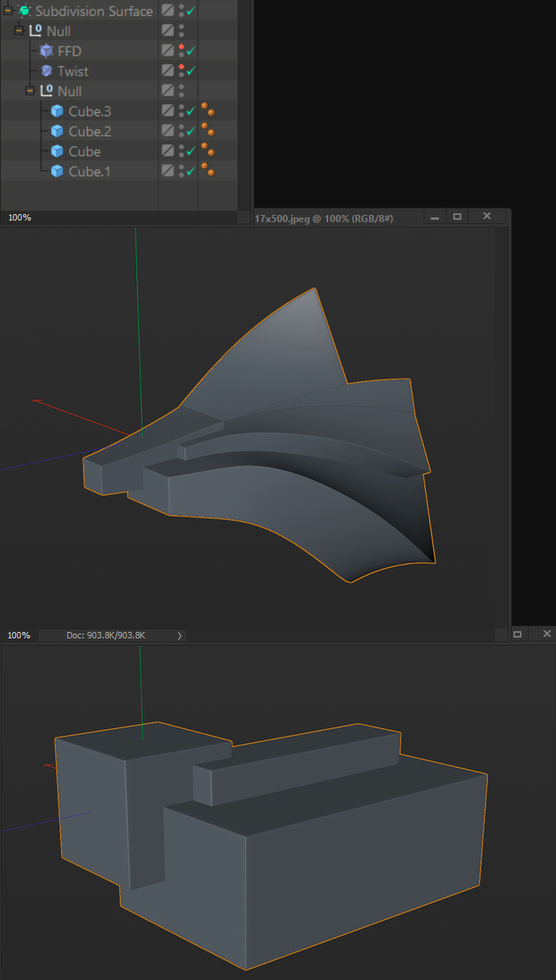
Task: Click the Phong tag on Cube.2
Action: 208,129
